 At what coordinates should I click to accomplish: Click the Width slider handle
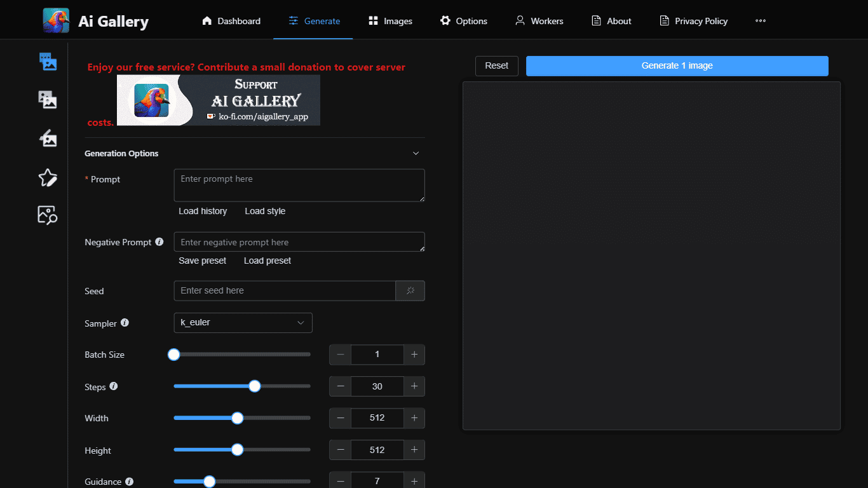pos(238,418)
